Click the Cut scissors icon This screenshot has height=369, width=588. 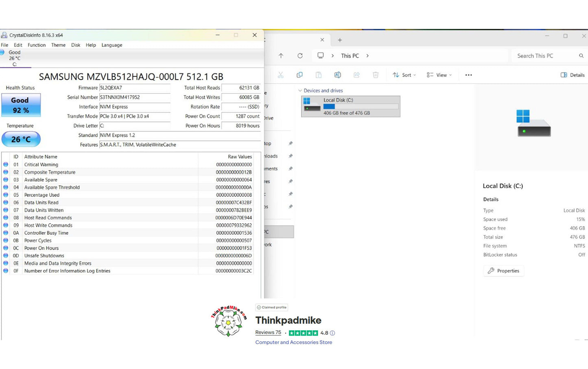click(280, 75)
